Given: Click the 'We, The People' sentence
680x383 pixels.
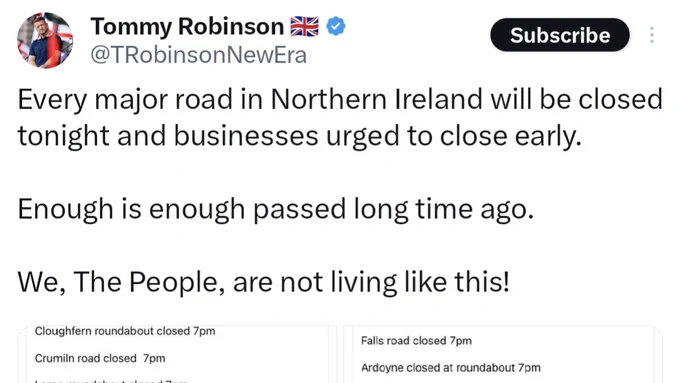Looking at the screenshot, I should (x=263, y=282).
